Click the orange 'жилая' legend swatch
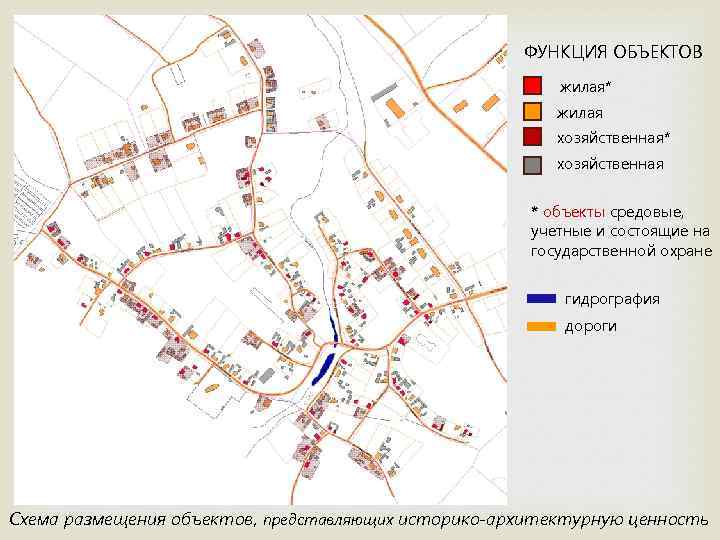 pyautogui.click(x=532, y=112)
